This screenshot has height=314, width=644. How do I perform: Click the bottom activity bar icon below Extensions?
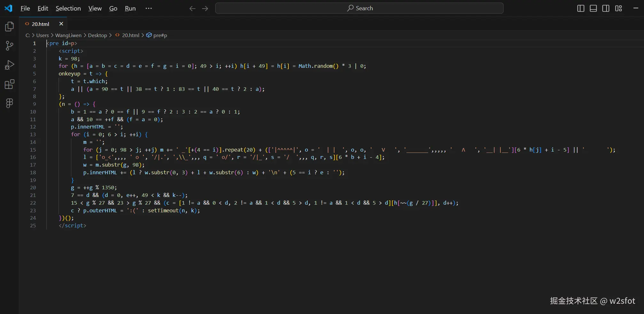click(10, 103)
